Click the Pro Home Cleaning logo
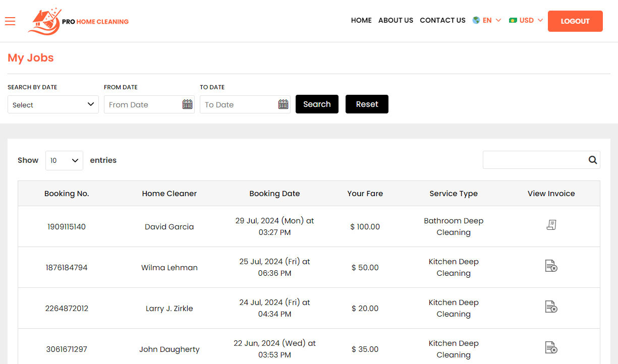618x364 pixels. click(x=78, y=21)
